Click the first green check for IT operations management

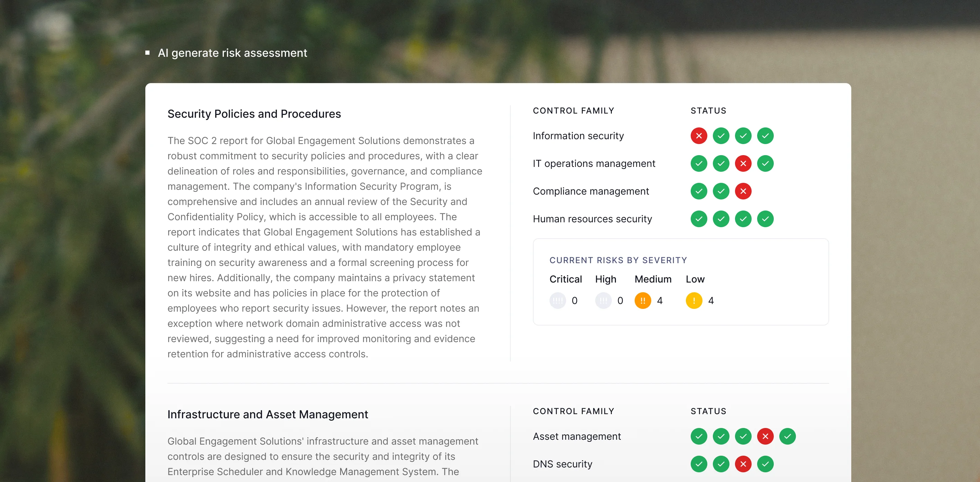(x=699, y=164)
